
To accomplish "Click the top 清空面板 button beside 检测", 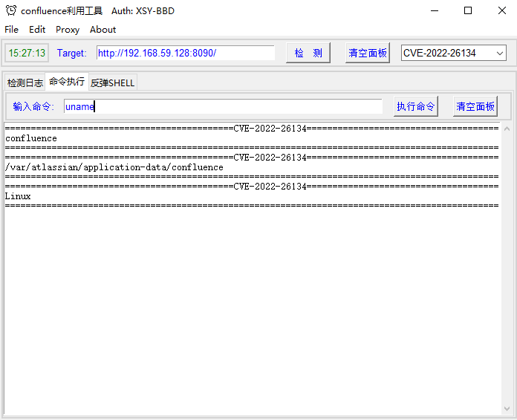I will (x=368, y=53).
